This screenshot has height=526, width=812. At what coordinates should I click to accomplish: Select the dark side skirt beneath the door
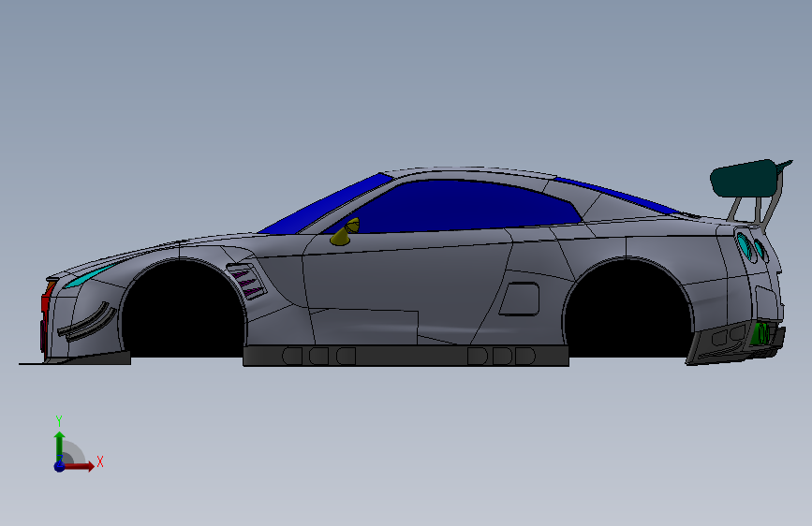(406, 356)
